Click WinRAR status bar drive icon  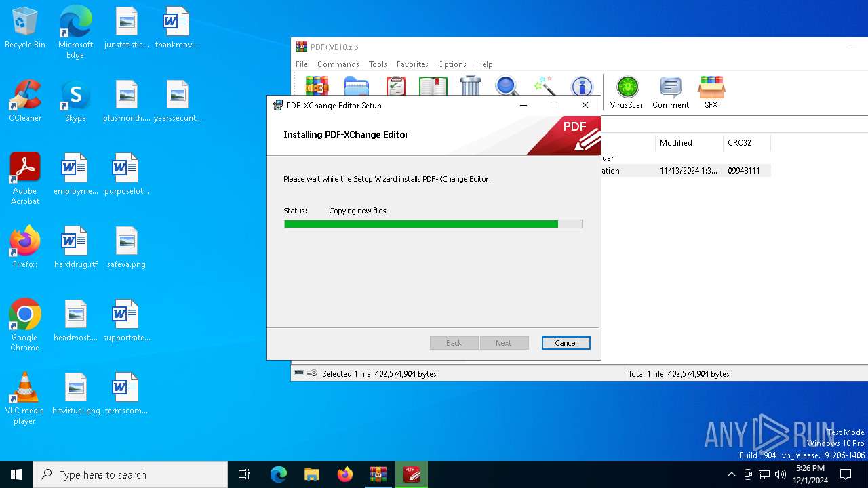coord(299,373)
